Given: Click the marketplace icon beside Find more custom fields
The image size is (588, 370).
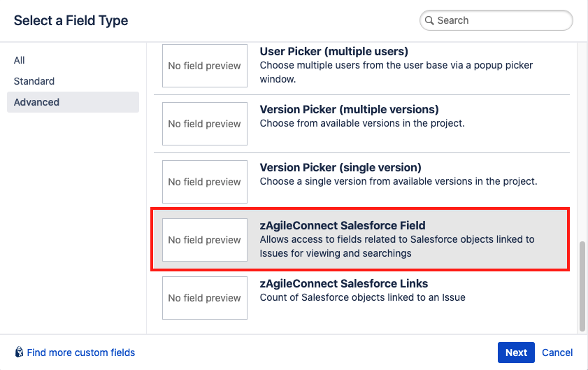Looking at the screenshot, I should pyautogui.click(x=19, y=353).
